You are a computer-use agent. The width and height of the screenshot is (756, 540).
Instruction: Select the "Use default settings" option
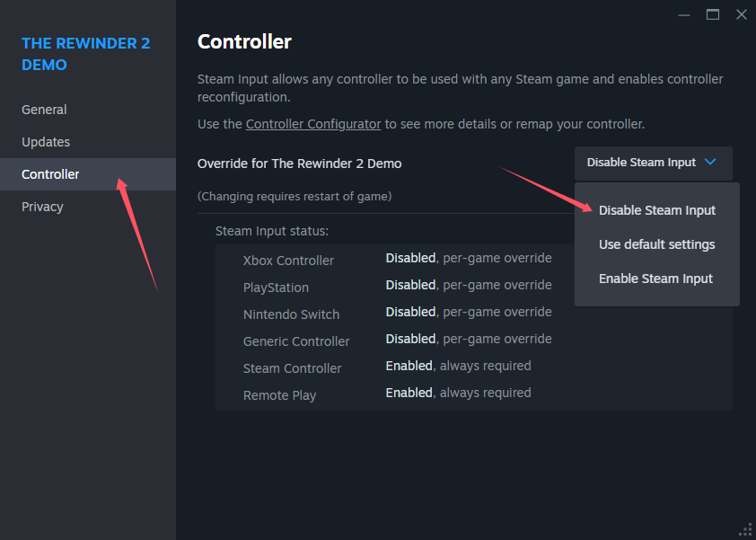pyautogui.click(x=657, y=244)
